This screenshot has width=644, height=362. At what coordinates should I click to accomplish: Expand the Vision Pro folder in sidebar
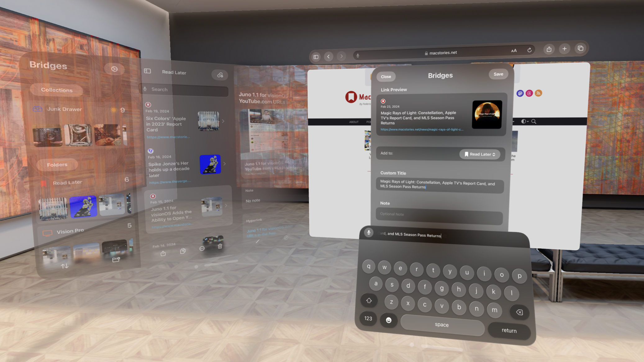click(70, 231)
